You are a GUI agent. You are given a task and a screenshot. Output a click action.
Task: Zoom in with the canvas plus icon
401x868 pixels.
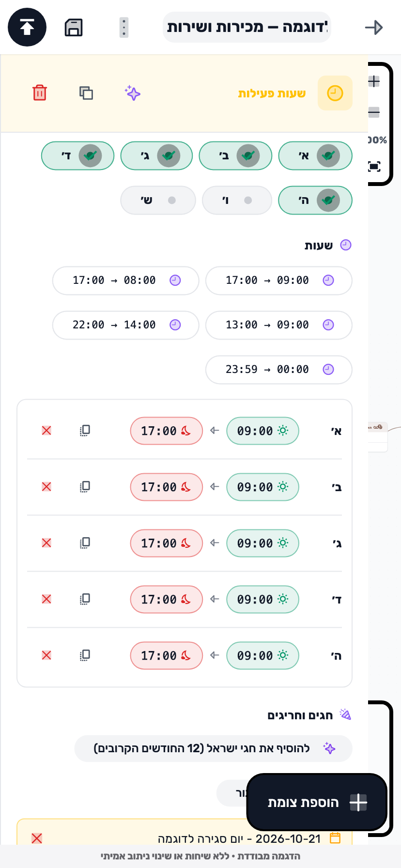[x=374, y=81]
